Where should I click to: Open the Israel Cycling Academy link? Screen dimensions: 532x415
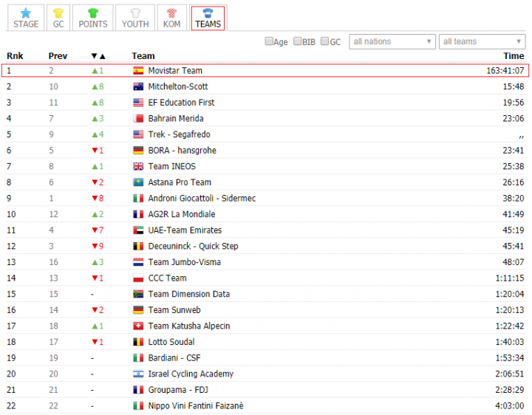pyautogui.click(x=191, y=374)
